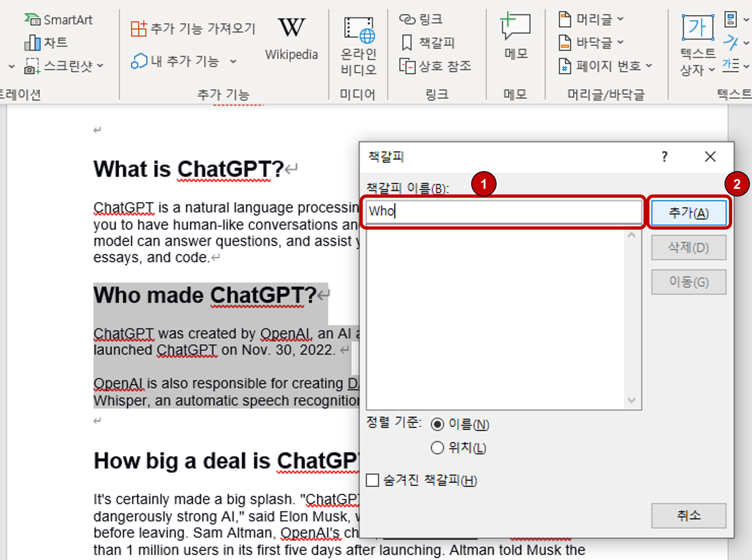
Task: Click the 추가(A) button
Action: click(x=688, y=213)
